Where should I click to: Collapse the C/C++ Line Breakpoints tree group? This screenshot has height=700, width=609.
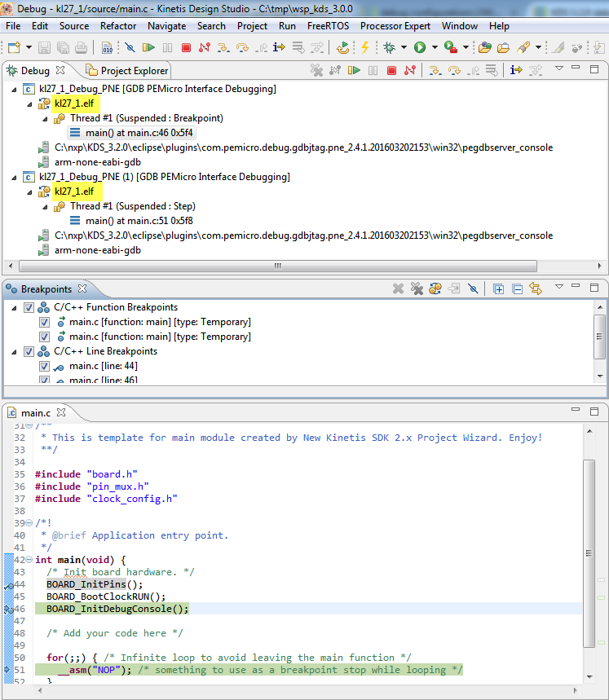pyautogui.click(x=15, y=352)
